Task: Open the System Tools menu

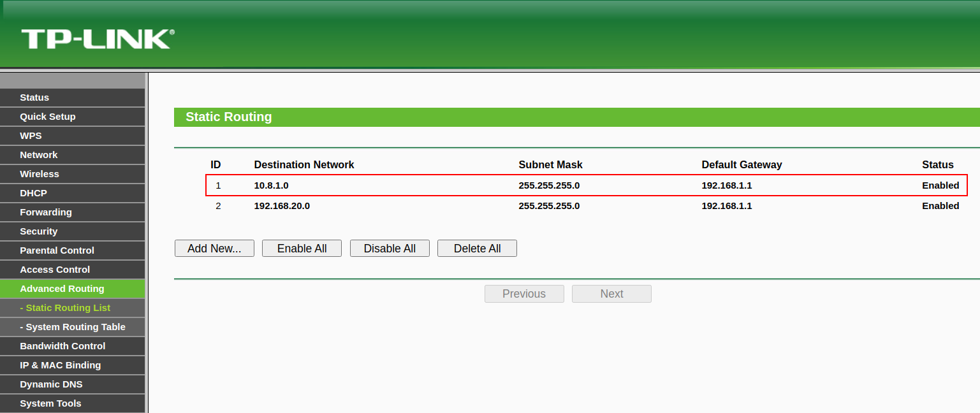Action: coord(73,403)
